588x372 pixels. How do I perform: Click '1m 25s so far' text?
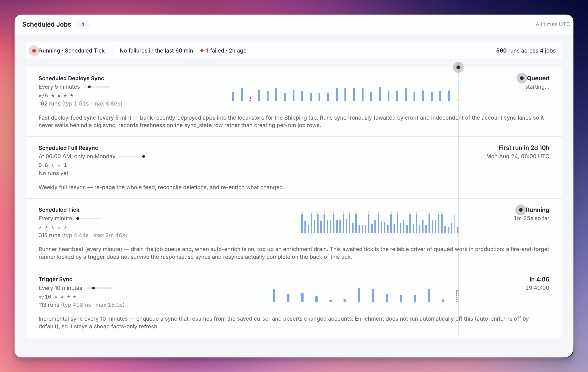531,218
